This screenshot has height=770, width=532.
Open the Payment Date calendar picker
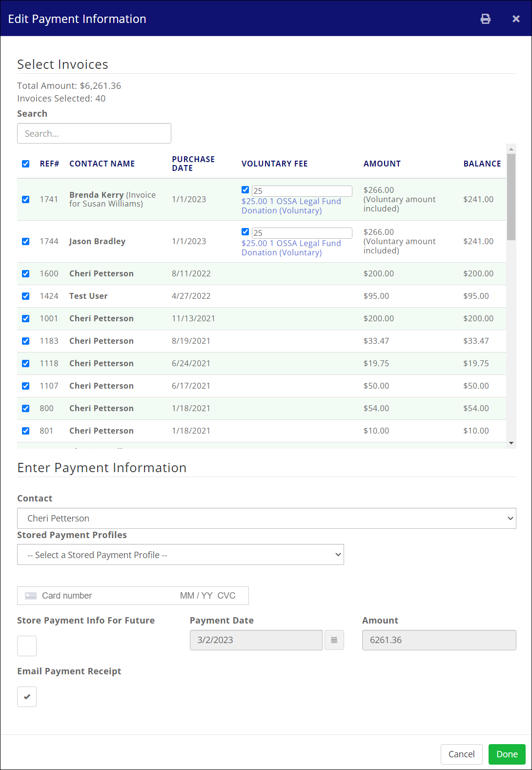pos(334,640)
